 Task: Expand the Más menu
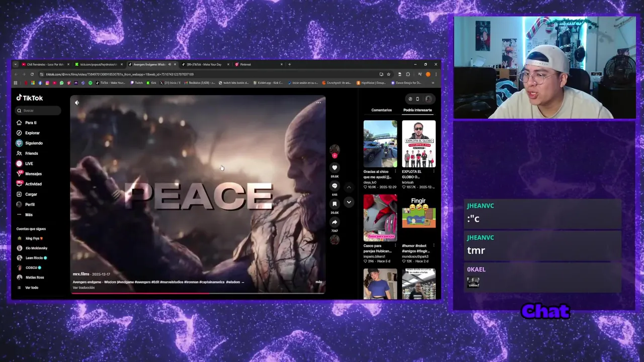pos(25,215)
